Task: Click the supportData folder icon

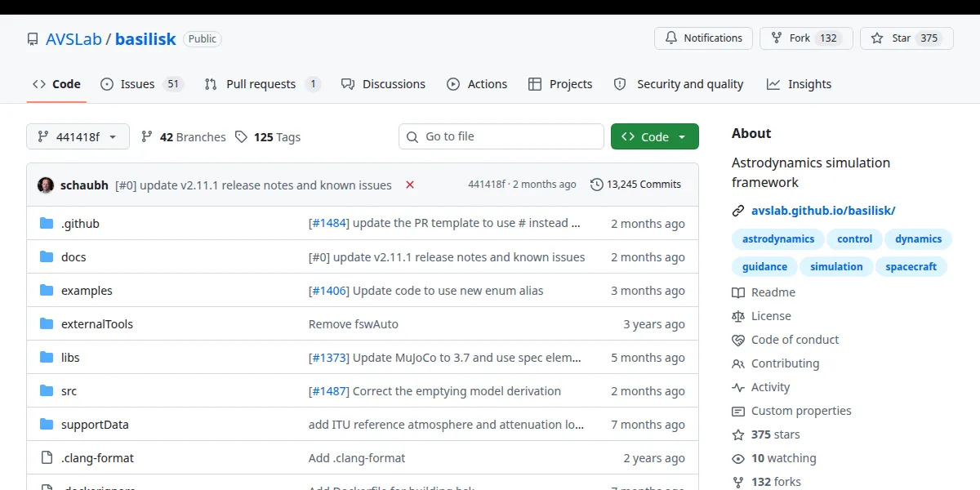Action: [x=47, y=424]
